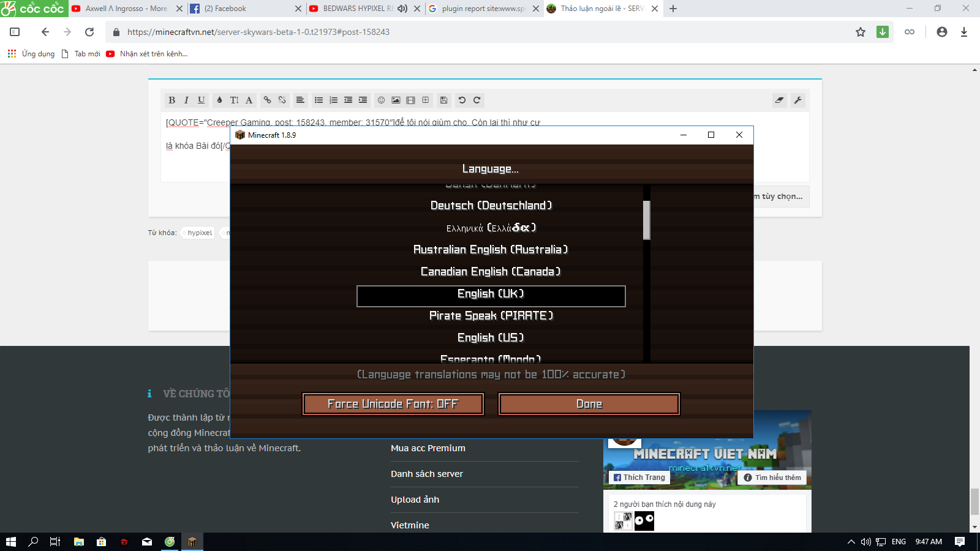980x551 pixels.
Task: Open the text color picker
Action: pyautogui.click(x=218, y=100)
